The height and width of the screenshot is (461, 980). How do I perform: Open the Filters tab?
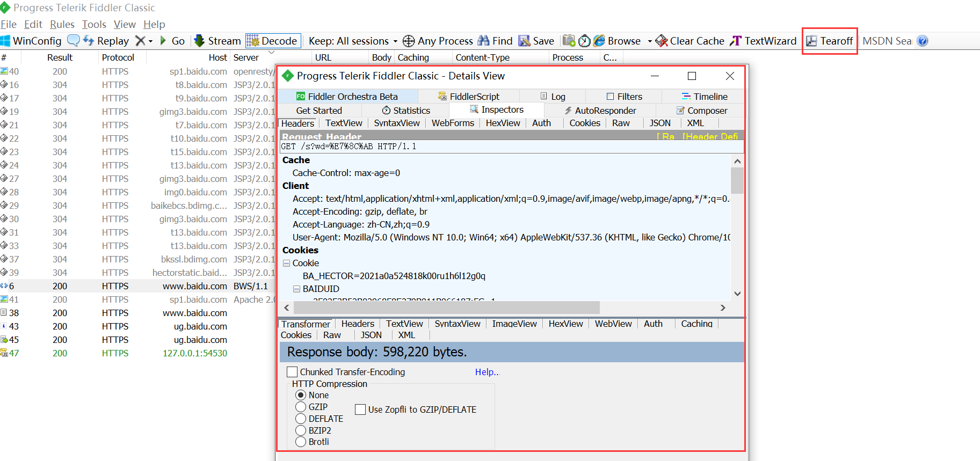pos(624,97)
